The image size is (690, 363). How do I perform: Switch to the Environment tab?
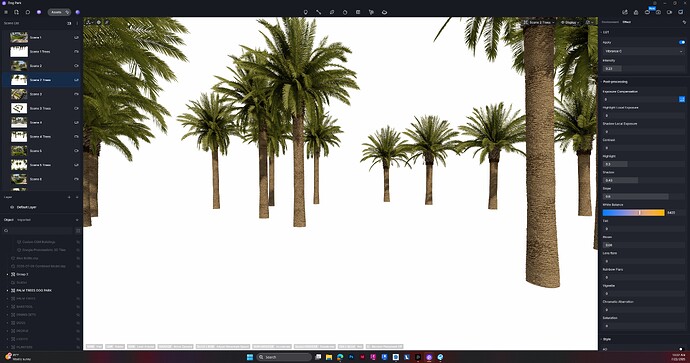610,22
